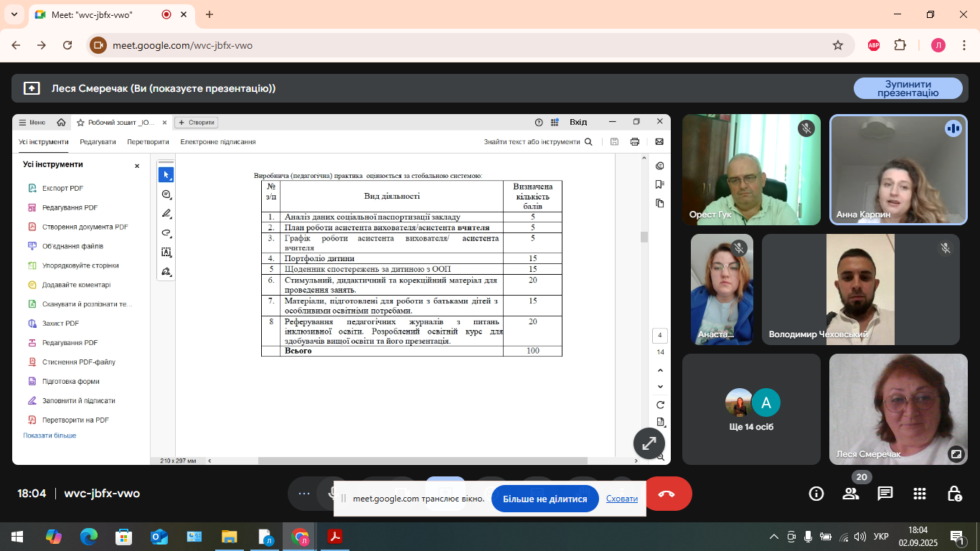Select the Meet "wvc-jbfx-vwo" browser tab

coord(100,14)
